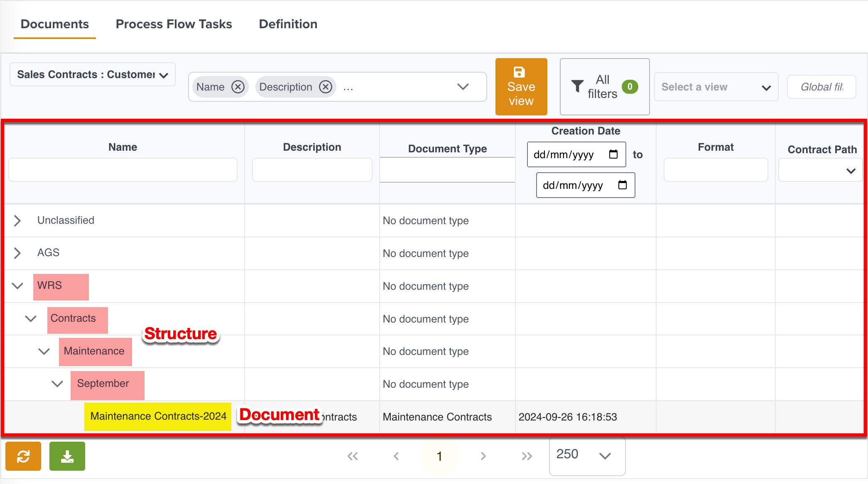Screen dimensions: 868x484
Task: Remove the Name column chip
Action: click(238, 87)
